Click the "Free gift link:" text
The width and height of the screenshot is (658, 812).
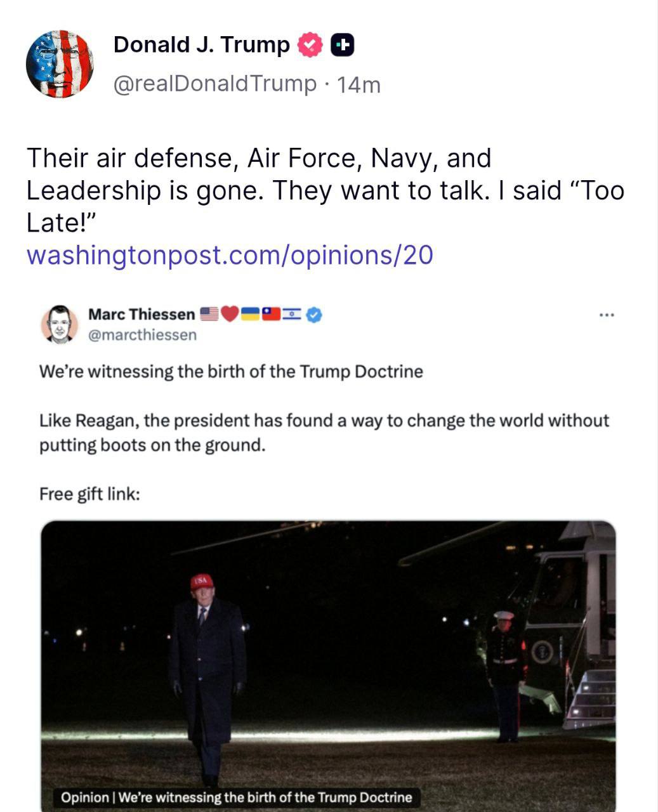click(x=89, y=493)
